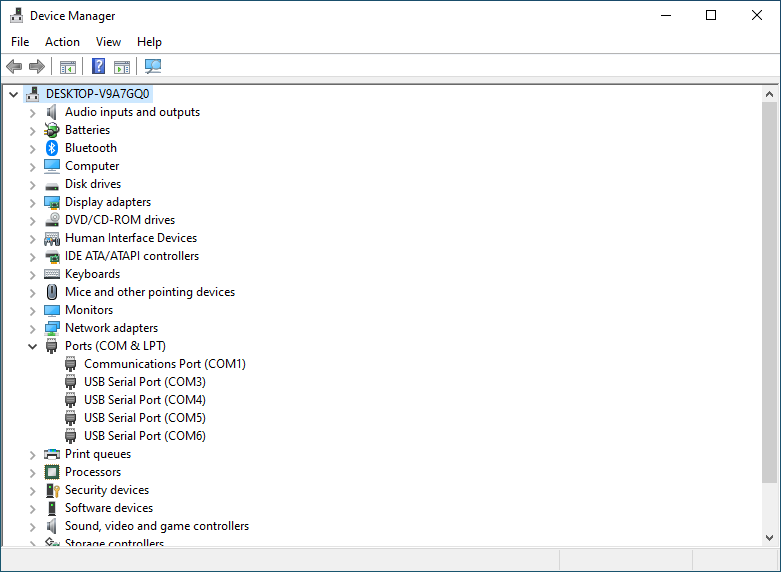Open the blue Help question-mark icon
781x572 pixels.
(99, 66)
